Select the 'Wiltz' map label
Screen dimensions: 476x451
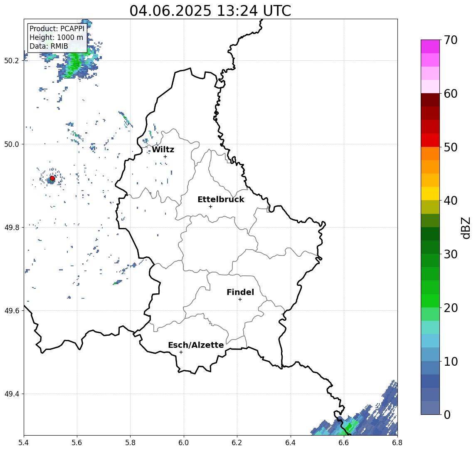coord(163,149)
